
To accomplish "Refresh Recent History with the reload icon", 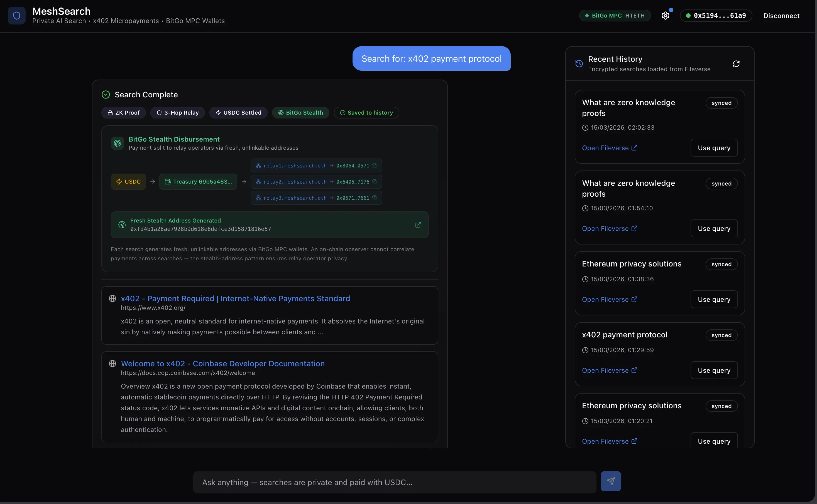I will [x=736, y=64].
